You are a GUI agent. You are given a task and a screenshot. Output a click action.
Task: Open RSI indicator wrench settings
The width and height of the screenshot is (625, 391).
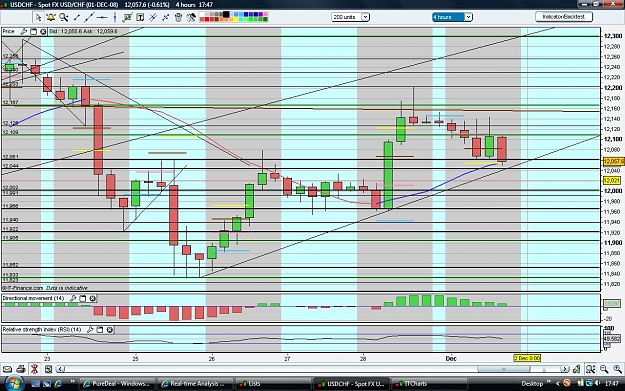click(90, 330)
